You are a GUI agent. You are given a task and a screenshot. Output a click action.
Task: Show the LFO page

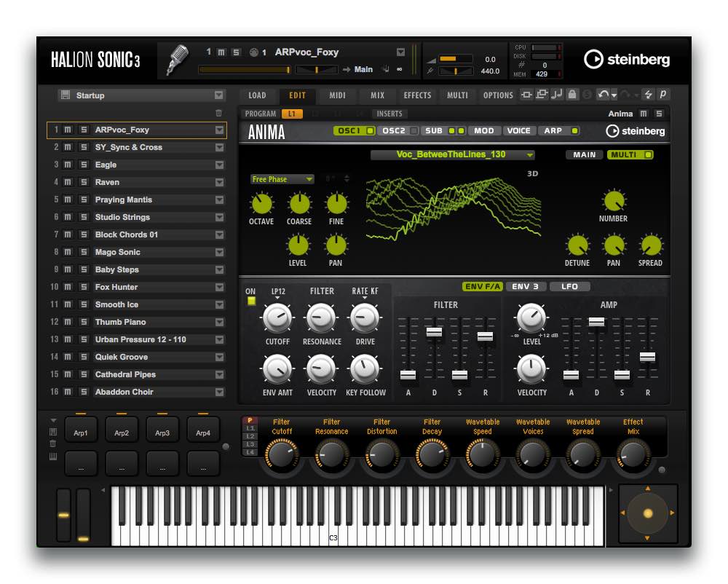570,286
